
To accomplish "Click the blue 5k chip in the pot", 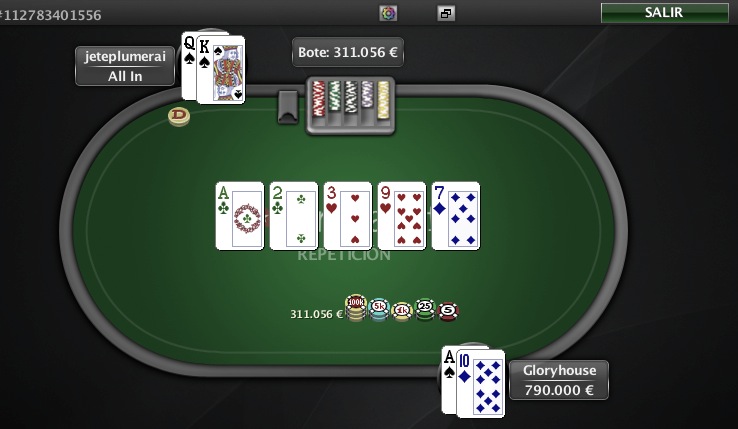I will [x=379, y=310].
